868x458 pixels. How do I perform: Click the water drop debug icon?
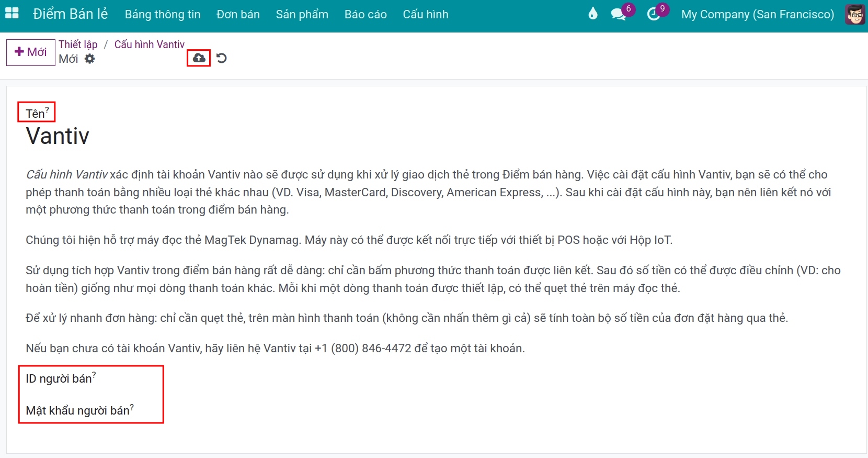click(592, 14)
